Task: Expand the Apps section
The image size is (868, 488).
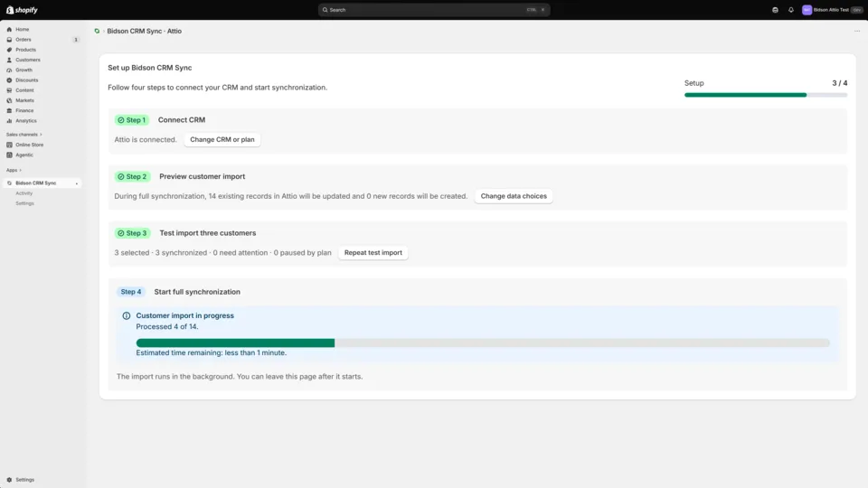Action: [x=14, y=171]
